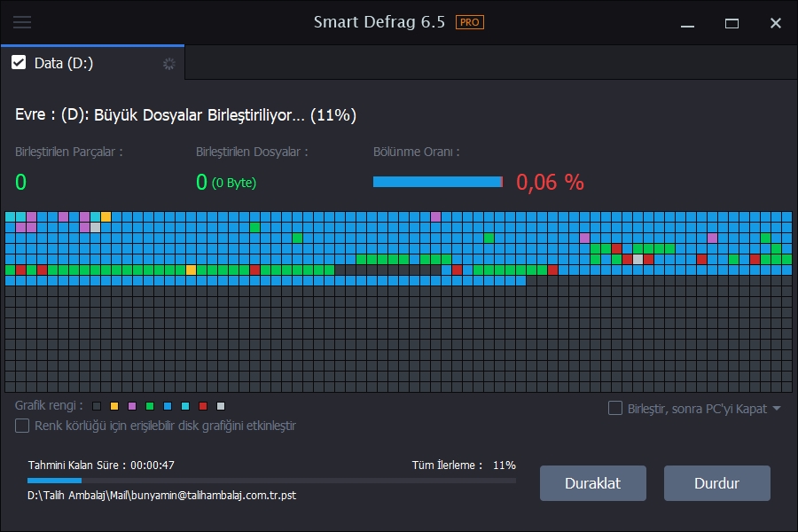Select the green graph color swatch

pyautogui.click(x=149, y=406)
